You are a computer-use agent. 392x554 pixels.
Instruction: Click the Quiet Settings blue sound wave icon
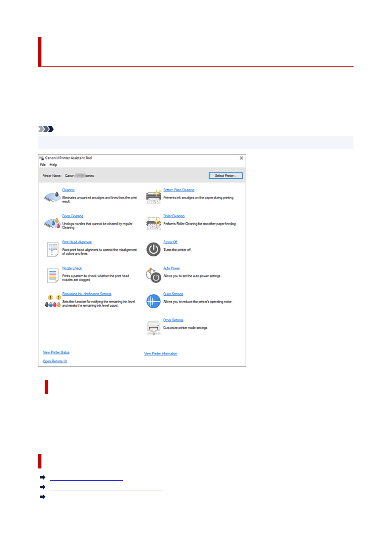[153, 301]
